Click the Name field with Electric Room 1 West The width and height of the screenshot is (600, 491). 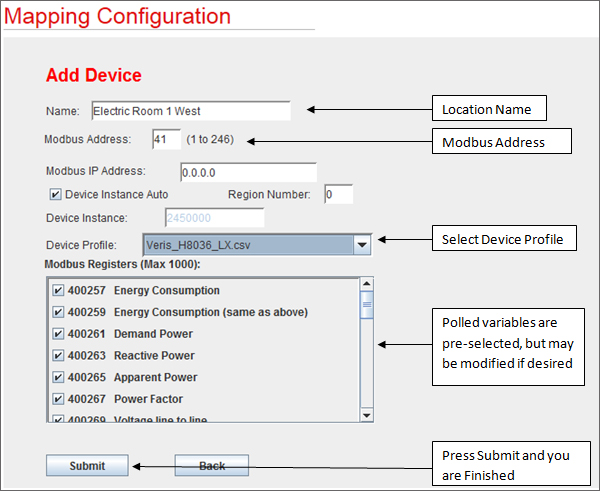pyautogui.click(x=190, y=111)
